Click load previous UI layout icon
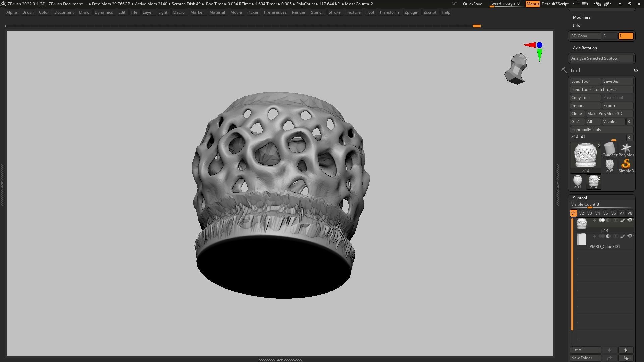 (x=597, y=4)
